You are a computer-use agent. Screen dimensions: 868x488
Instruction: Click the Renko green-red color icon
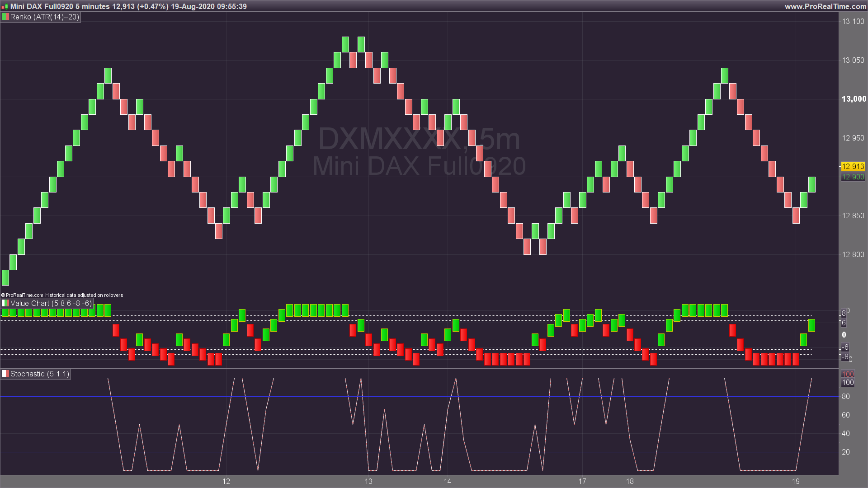[x=5, y=17]
